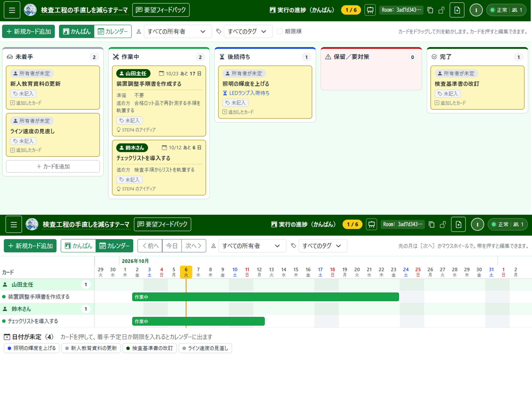Switch to カレンダー tab in upper toolbar
This screenshot has width=532, height=402.
point(113,31)
